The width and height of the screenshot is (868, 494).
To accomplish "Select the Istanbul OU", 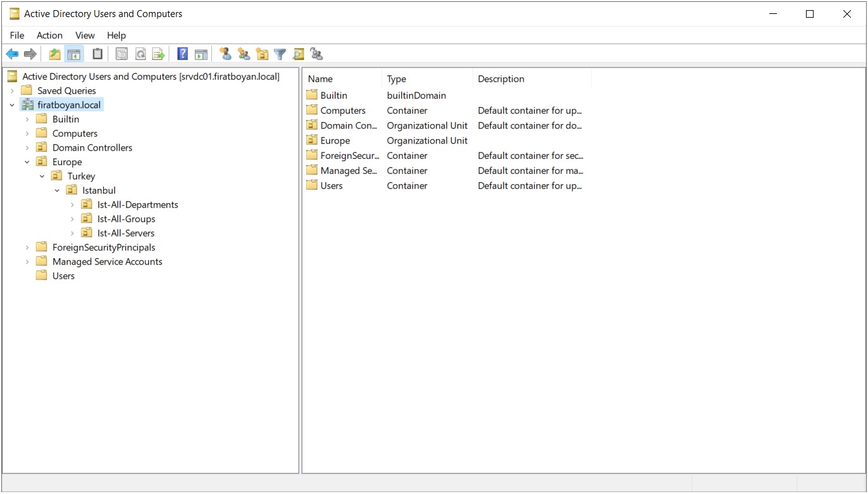I will pos(99,190).
